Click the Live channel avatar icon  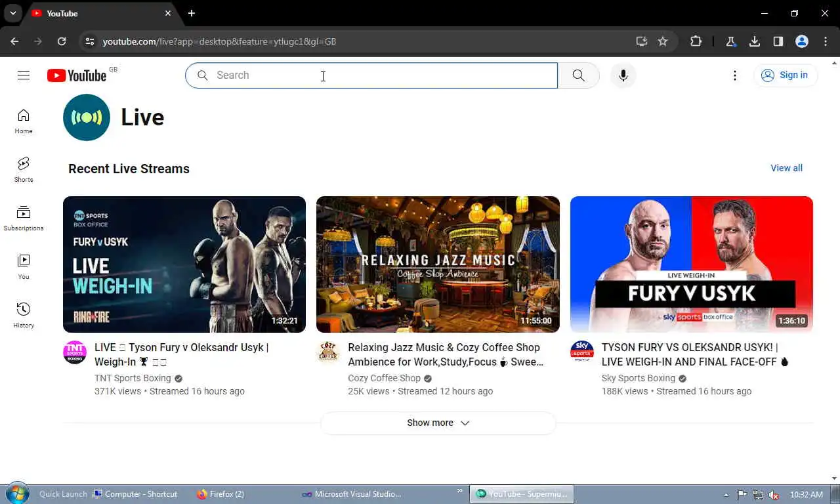87,117
